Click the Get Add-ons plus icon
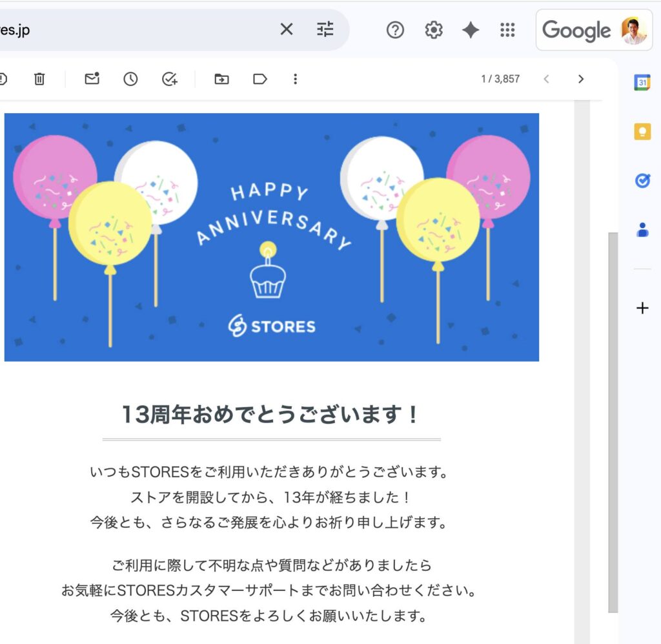Image resolution: width=661 pixels, height=644 pixels. [642, 308]
